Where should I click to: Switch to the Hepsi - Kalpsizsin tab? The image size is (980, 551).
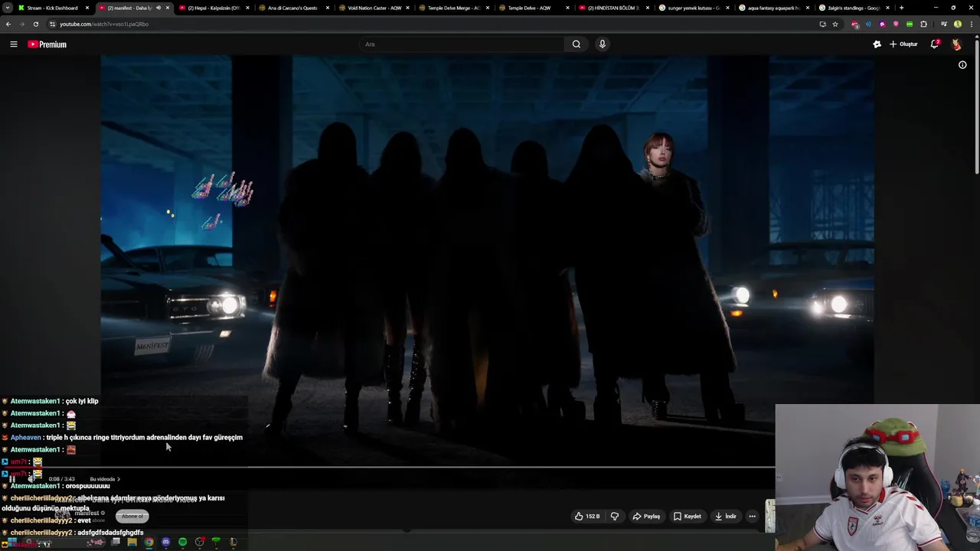point(214,8)
